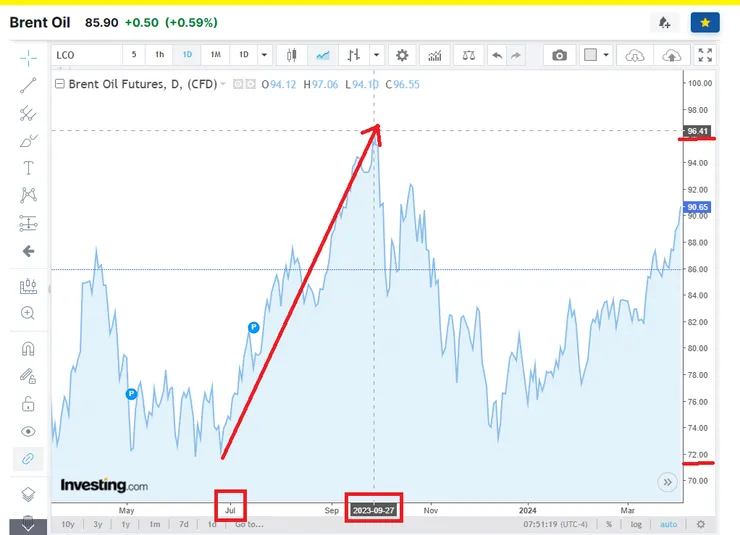Switch to area line chart style
This screenshot has height=535, width=740.
[323, 55]
